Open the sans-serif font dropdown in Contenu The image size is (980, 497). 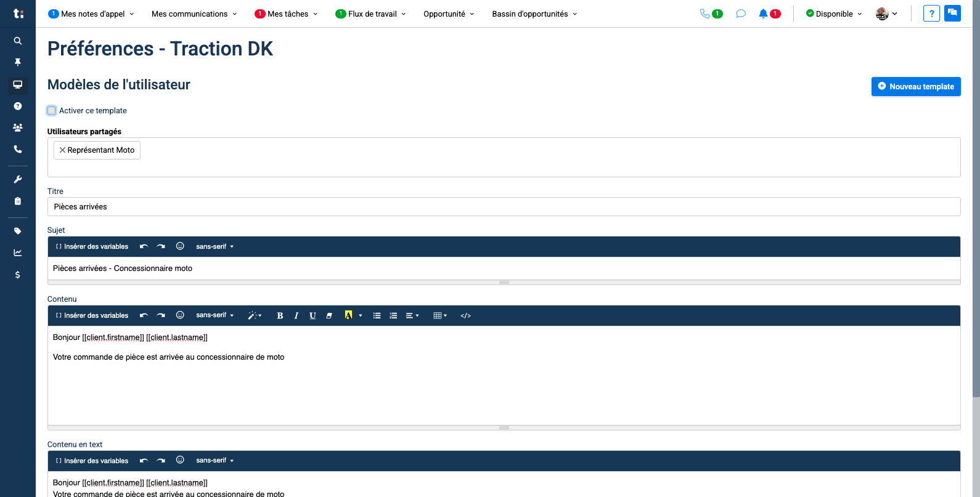pyautogui.click(x=214, y=315)
